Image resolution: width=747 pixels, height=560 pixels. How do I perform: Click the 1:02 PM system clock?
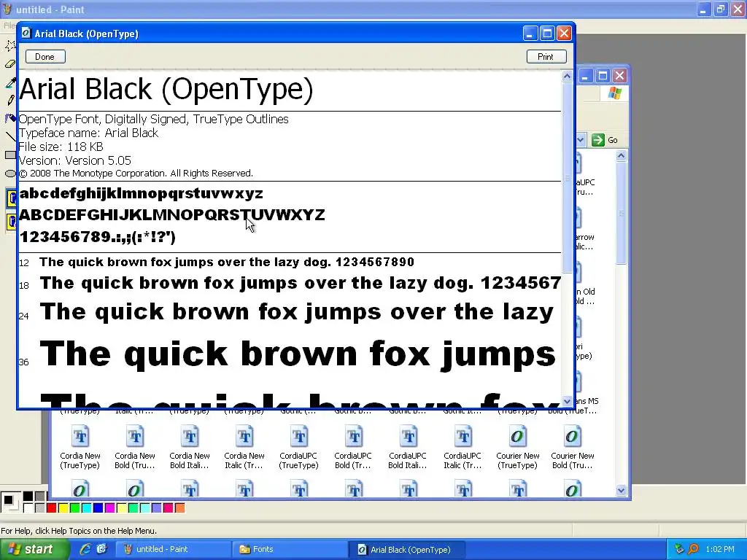click(720, 549)
